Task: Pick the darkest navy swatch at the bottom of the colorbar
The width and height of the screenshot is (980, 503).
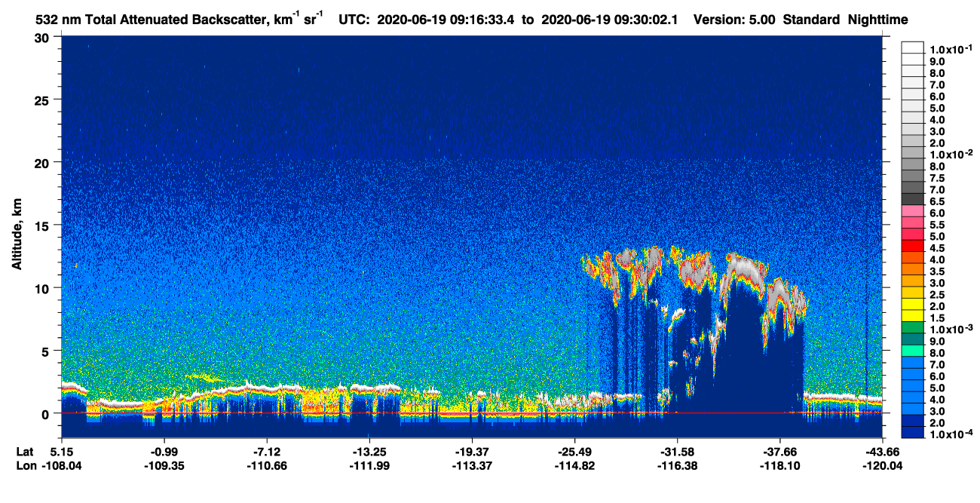Action: [913, 432]
